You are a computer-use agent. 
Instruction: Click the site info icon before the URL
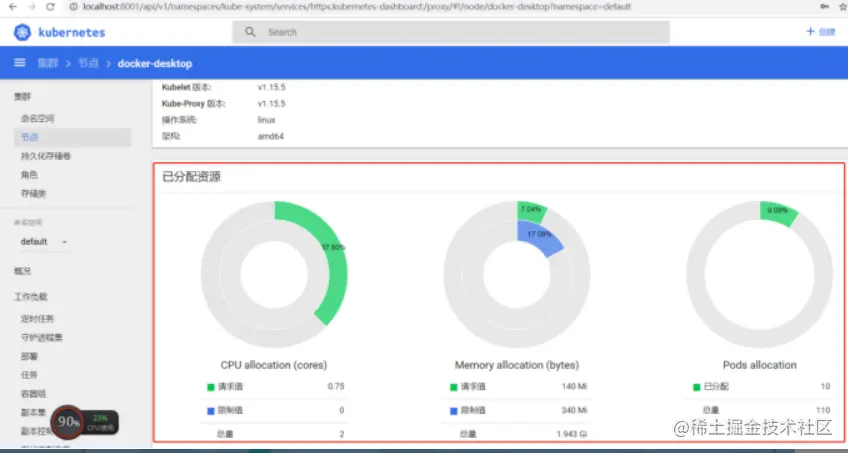(74, 6)
